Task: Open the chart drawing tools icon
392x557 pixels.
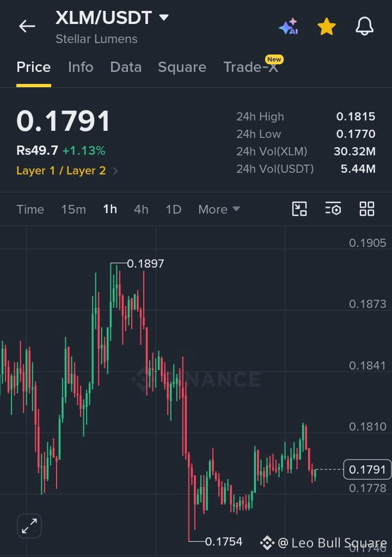Action: 299,209
